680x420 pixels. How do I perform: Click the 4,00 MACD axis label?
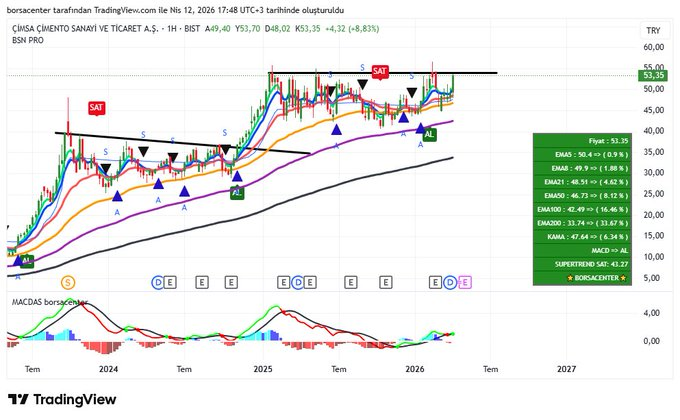[652, 313]
